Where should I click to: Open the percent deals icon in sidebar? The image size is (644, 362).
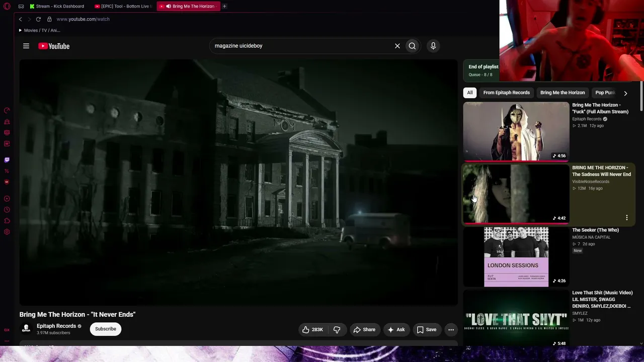[x=7, y=171]
